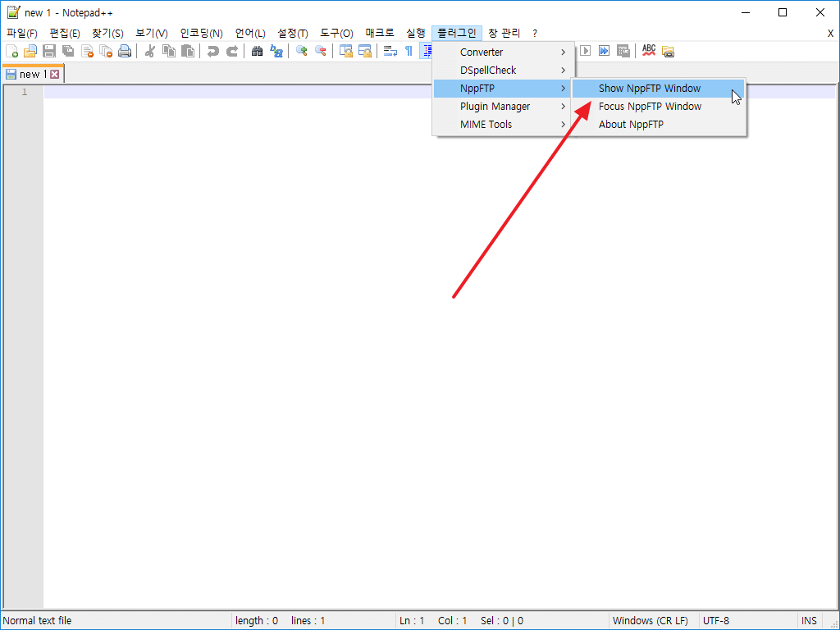
Task: Open the 편집(E) menu
Action: pyautogui.click(x=65, y=33)
